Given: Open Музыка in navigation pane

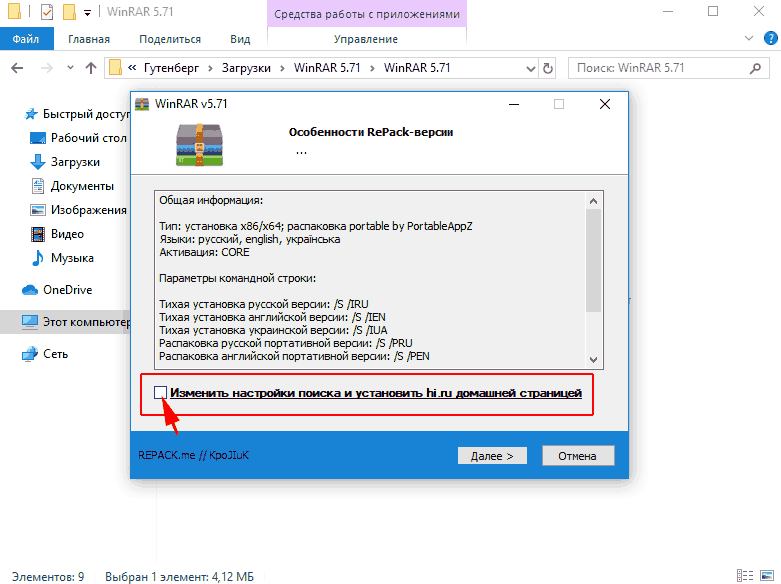Looking at the screenshot, I should [62, 258].
